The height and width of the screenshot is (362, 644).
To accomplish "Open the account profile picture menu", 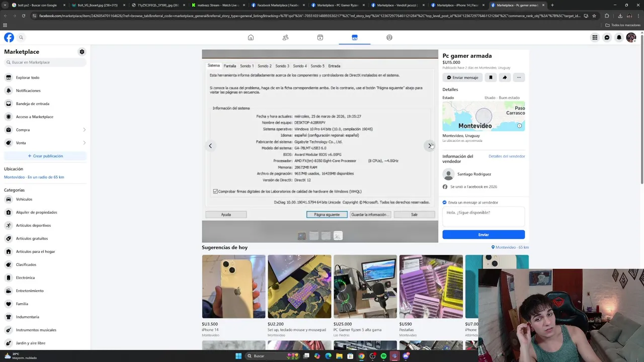I will click(x=631, y=37).
